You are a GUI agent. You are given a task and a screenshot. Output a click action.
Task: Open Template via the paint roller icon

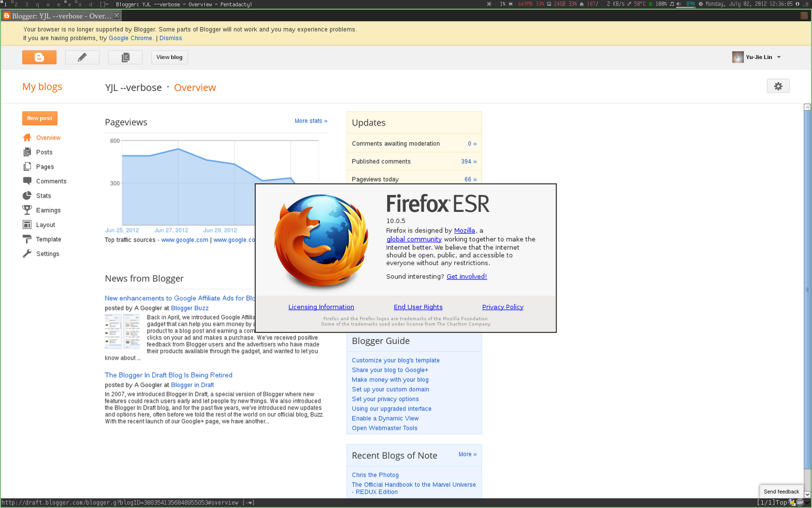(x=27, y=239)
